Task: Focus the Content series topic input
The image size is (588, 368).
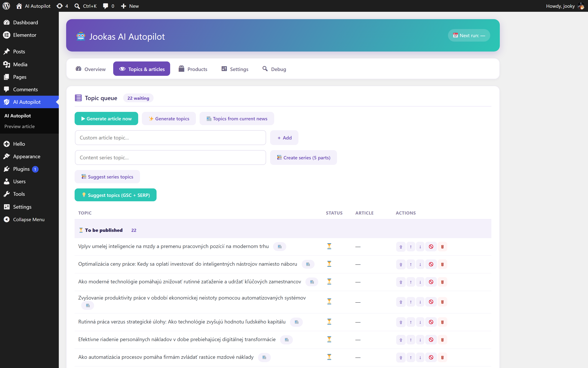Action: pos(170,158)
